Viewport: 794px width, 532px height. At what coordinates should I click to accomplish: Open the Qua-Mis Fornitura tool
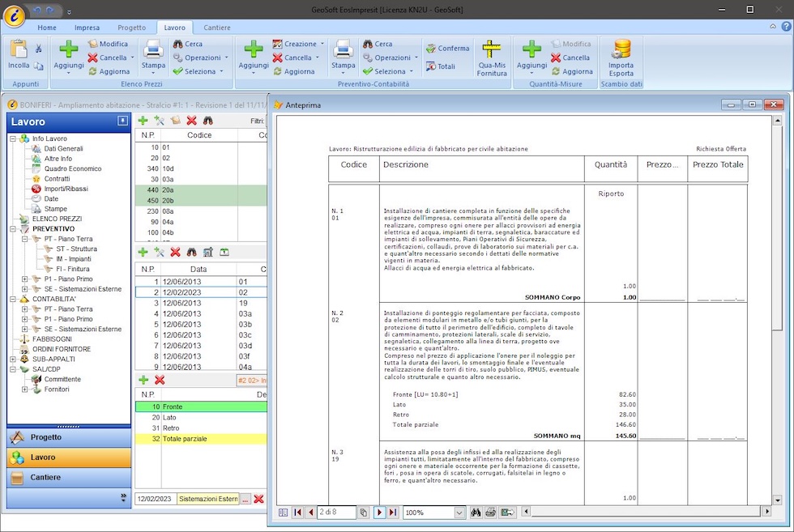[x=492, y=57]
